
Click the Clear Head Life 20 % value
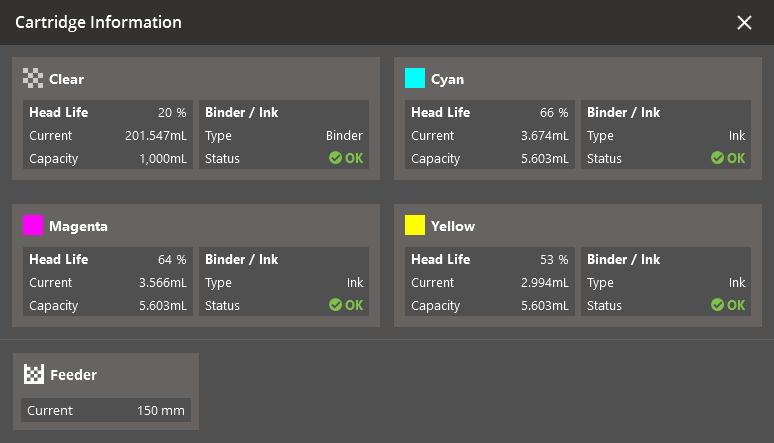point(171,113)
